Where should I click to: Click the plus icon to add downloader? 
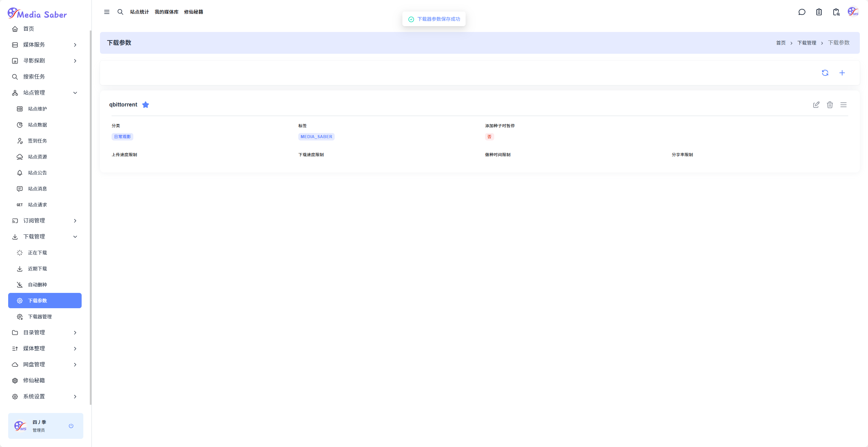[x=842, y=73]
